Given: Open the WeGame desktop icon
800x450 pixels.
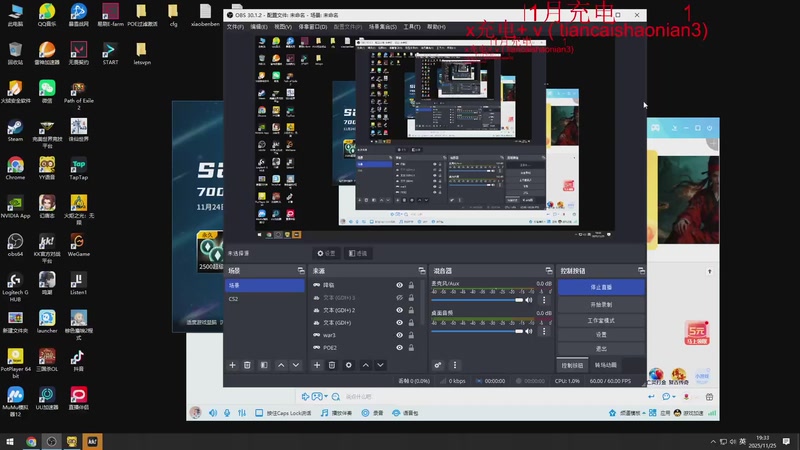Looking at the screenshot, I should pos(79,245).
